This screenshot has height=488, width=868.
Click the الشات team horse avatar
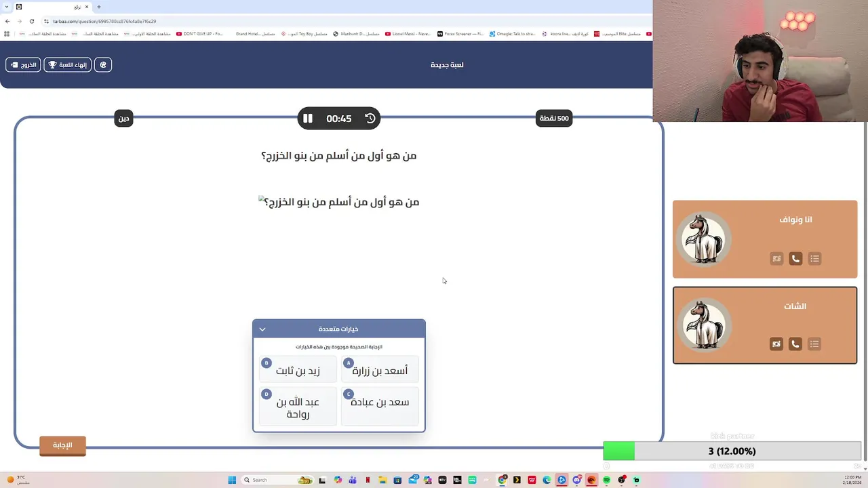click(704, 325)
